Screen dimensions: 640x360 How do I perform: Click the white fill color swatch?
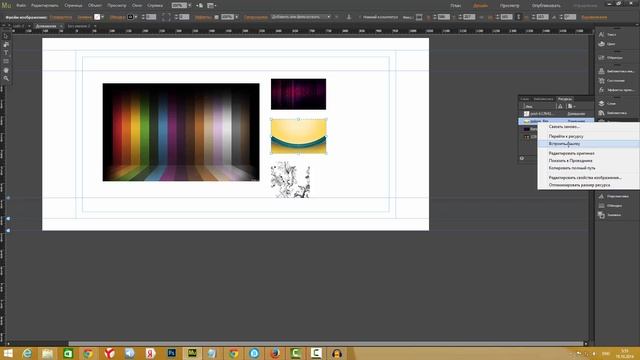point(97,17)
